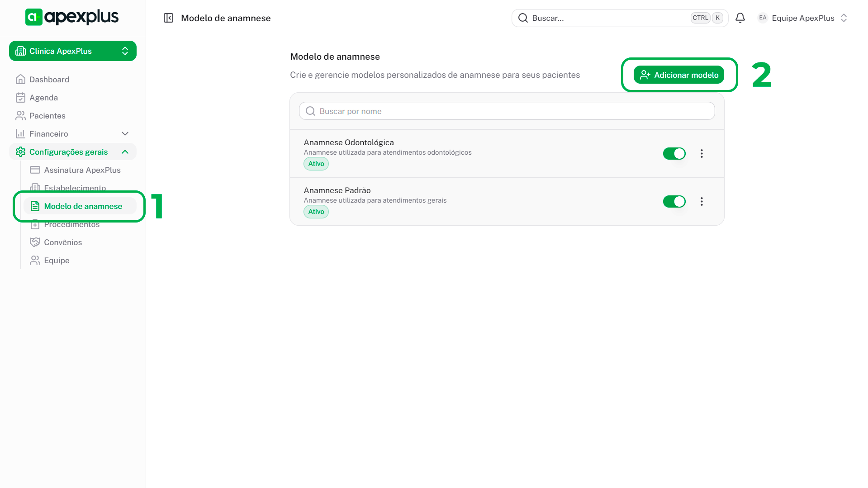The width and height of the screenshot is (868, 488).
Task: Click the ApexPlus logo
Action: point(72,17)
